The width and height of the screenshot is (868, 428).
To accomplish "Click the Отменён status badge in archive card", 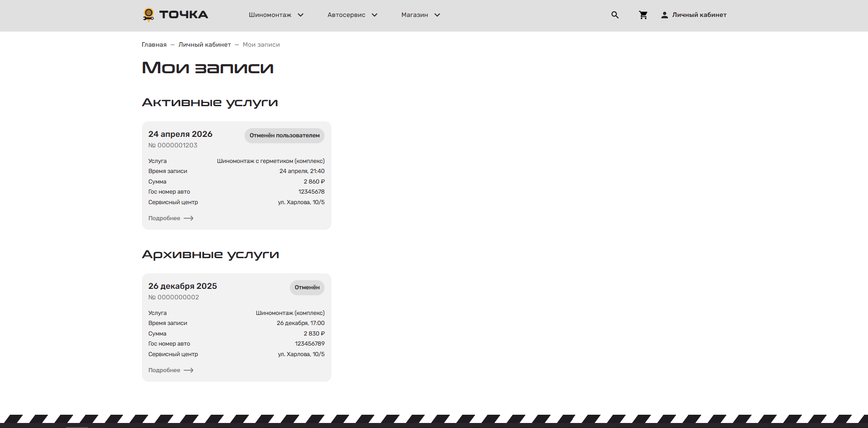I will pyautogui.click(x=307, y=287).
